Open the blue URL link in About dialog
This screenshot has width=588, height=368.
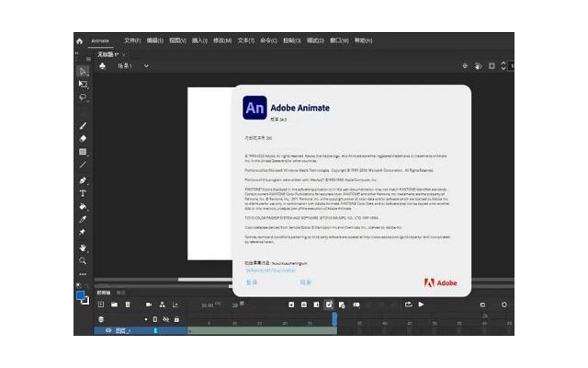point(270,270)
